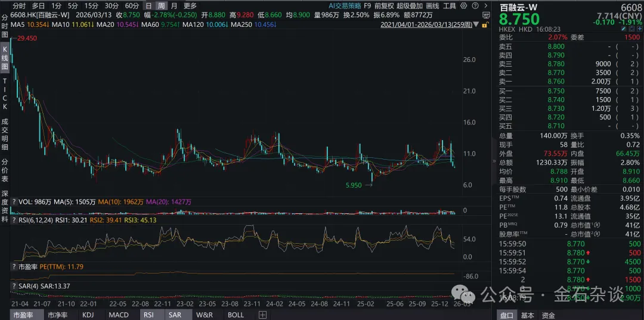Open 画线 drawing tools

[x=432, y=6]
